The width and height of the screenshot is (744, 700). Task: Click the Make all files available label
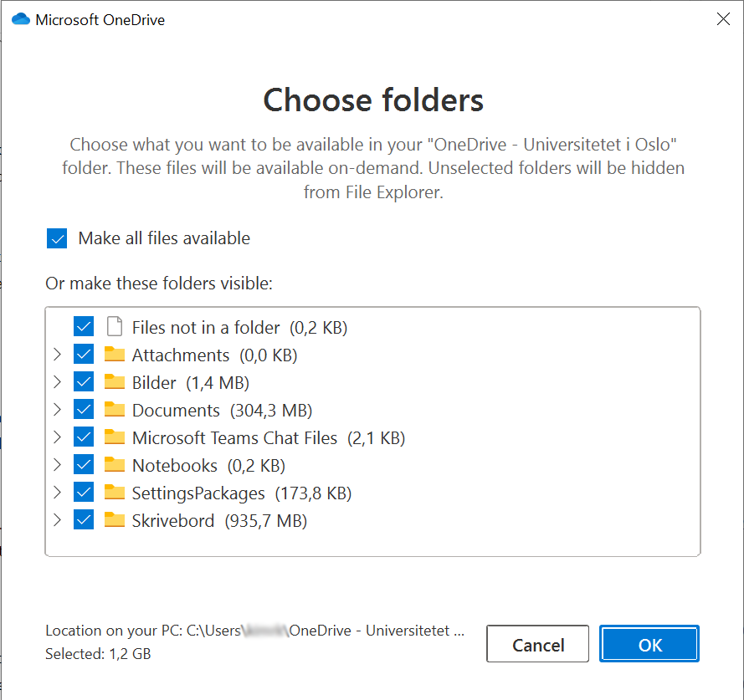(x=164, y=238)
